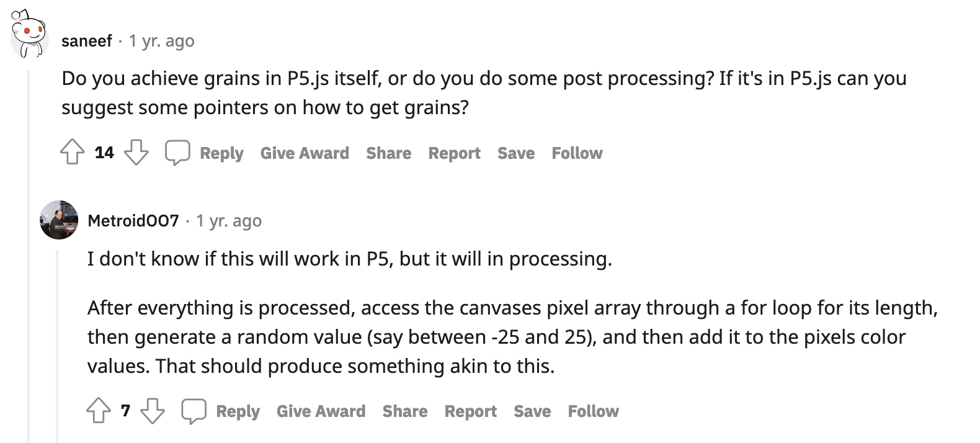Downvote Metroid007's reply
Viewport: 980px width, 443px height.
click(153, 411)
